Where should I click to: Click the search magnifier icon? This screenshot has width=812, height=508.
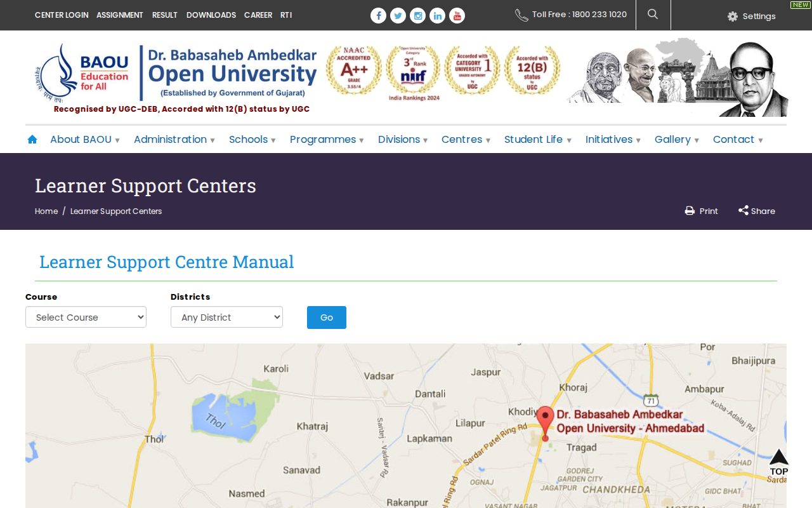click(653, 14)
